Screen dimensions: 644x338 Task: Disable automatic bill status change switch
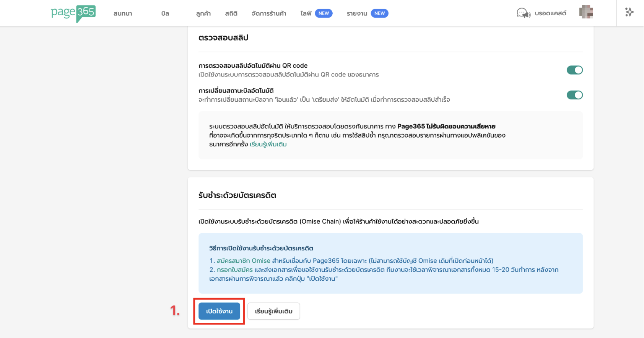point(574,95)
